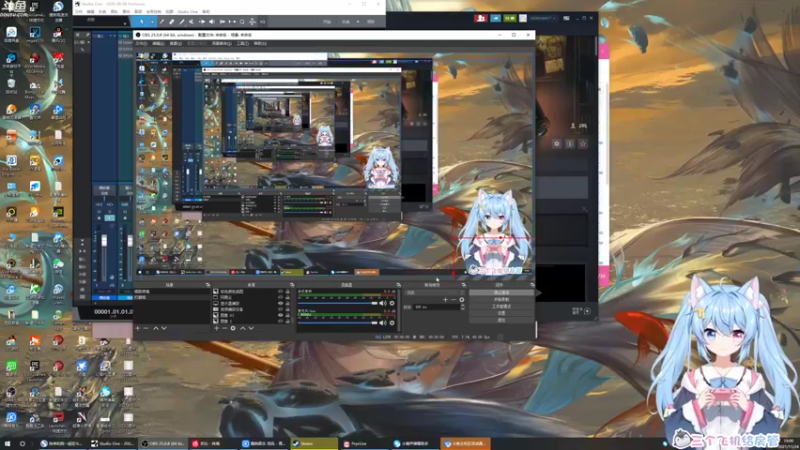The width and height of the screenshot is (800, 450).
Task: Open the OBS File menu
Action: click(141, 43)
